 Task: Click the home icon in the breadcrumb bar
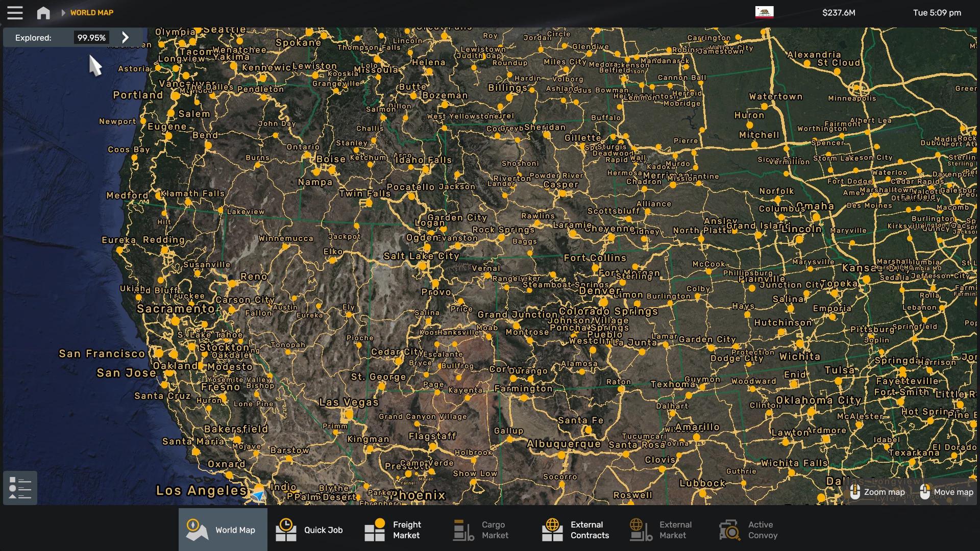43,12
